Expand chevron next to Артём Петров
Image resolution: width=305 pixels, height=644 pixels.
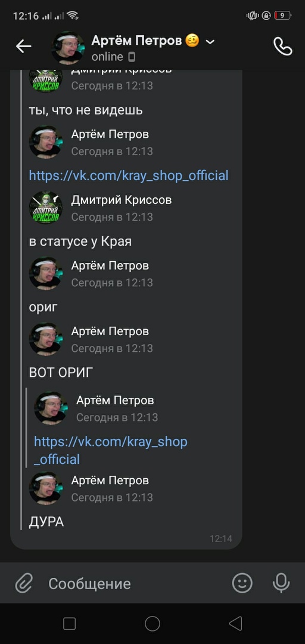pyautogui.click(x=210, y=42)
